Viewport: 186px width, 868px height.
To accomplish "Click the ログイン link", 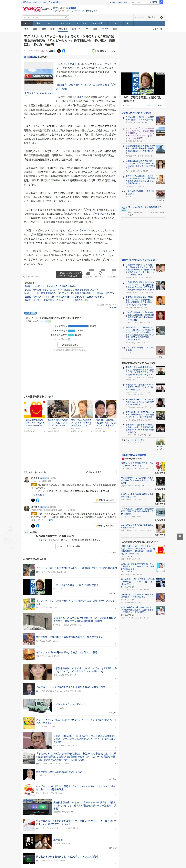I will 57,11.
